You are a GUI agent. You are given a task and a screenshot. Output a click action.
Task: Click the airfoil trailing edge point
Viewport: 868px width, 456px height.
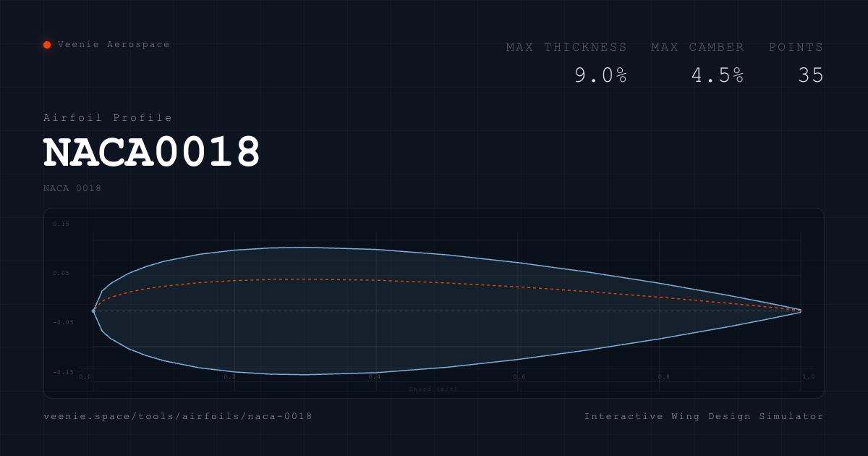click(800, 311)
